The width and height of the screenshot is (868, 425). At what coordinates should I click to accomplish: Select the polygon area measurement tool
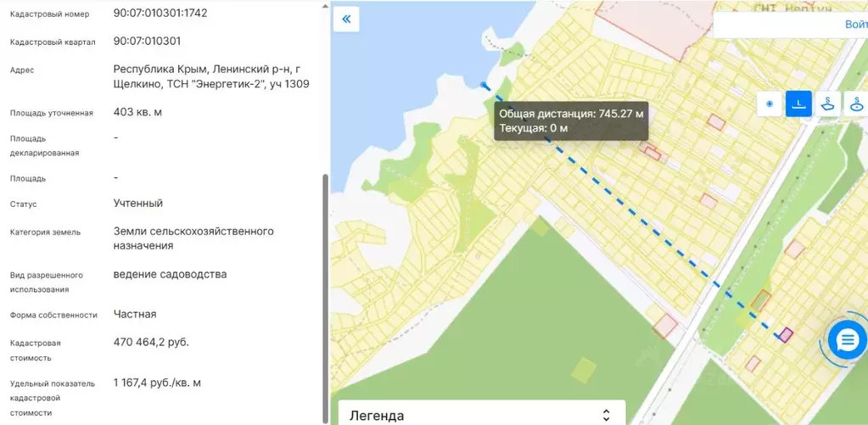pos(828,104)
